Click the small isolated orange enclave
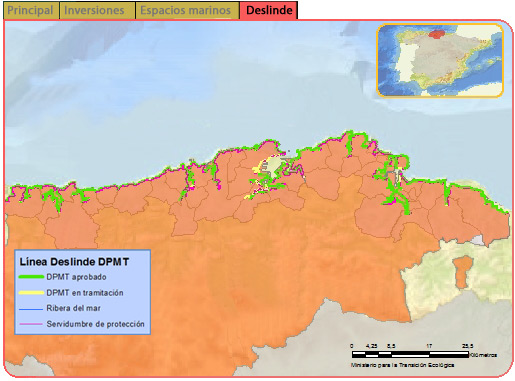 click(x=463, y=272)
